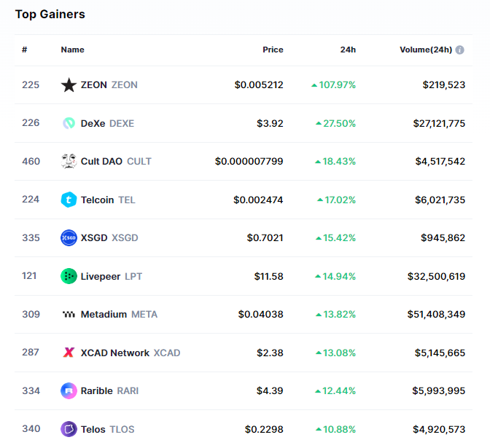Click the Rarible logo icon
The image size is (490, 448).
[x=69, y=391]
